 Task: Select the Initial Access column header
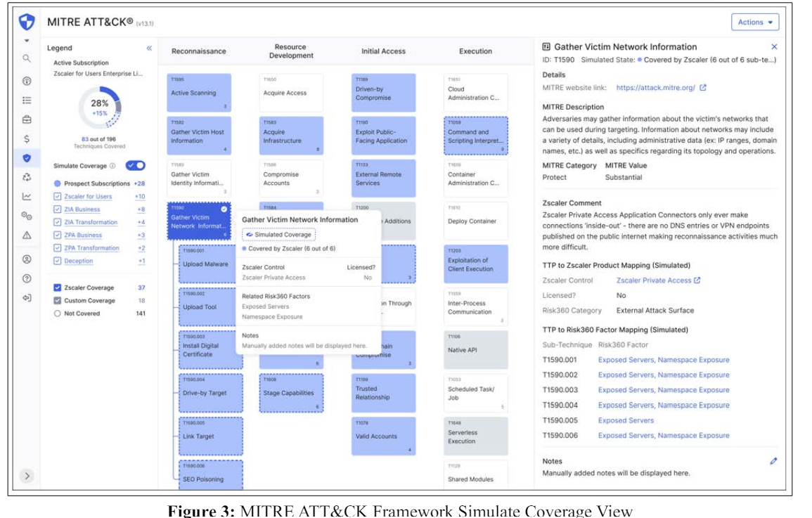click(383, 51)
